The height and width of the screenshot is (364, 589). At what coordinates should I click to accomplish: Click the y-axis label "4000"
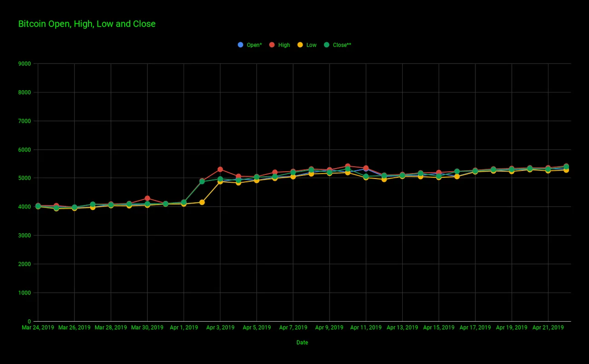point(25,207)
